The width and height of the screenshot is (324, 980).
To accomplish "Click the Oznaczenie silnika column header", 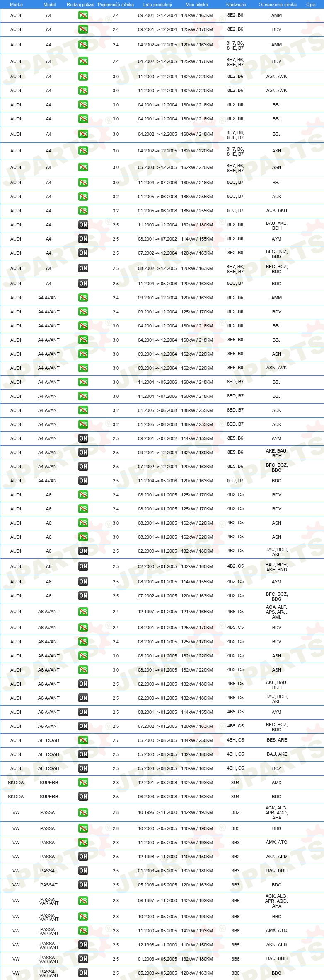I will point(278,5).
